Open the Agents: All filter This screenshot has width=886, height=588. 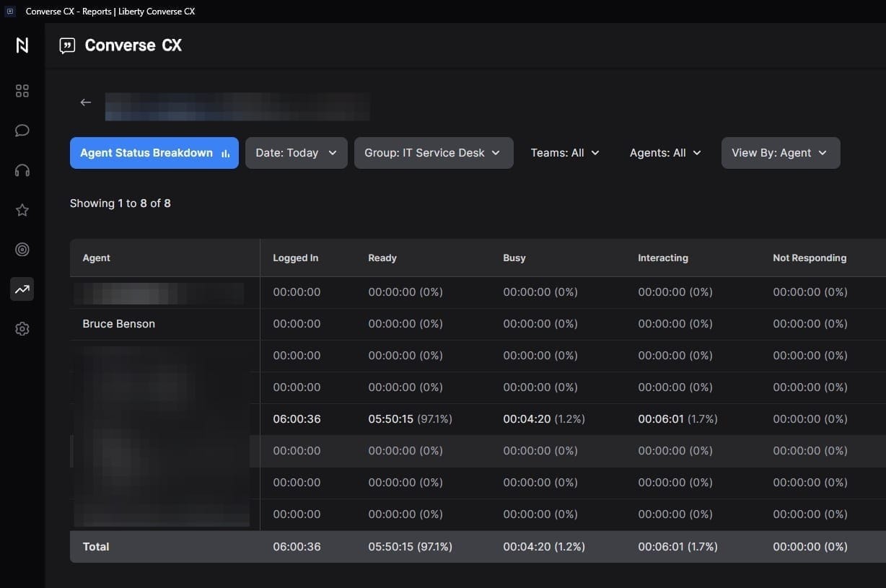click(x=665, y=153)
